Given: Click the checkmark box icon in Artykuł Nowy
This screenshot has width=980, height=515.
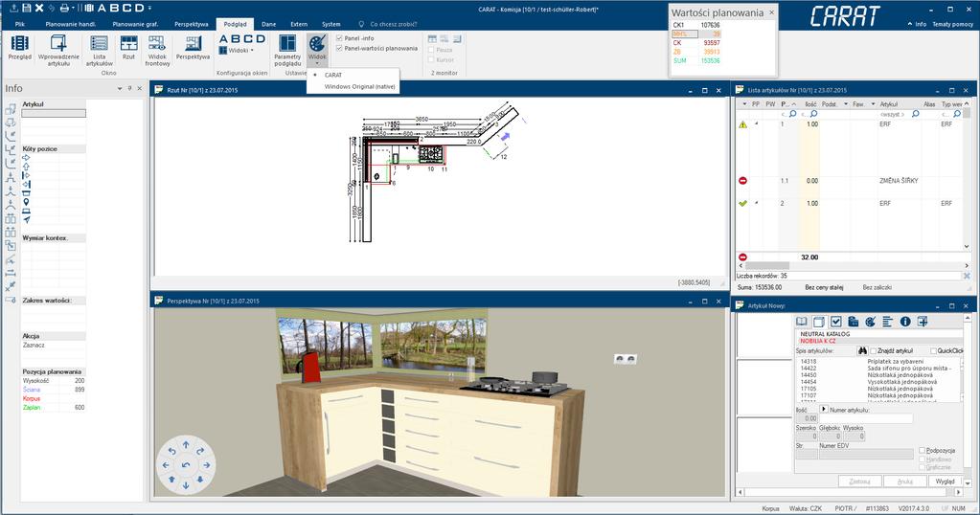Looking at the screenshot, I should pyautogui.click(x=835, y=322).
